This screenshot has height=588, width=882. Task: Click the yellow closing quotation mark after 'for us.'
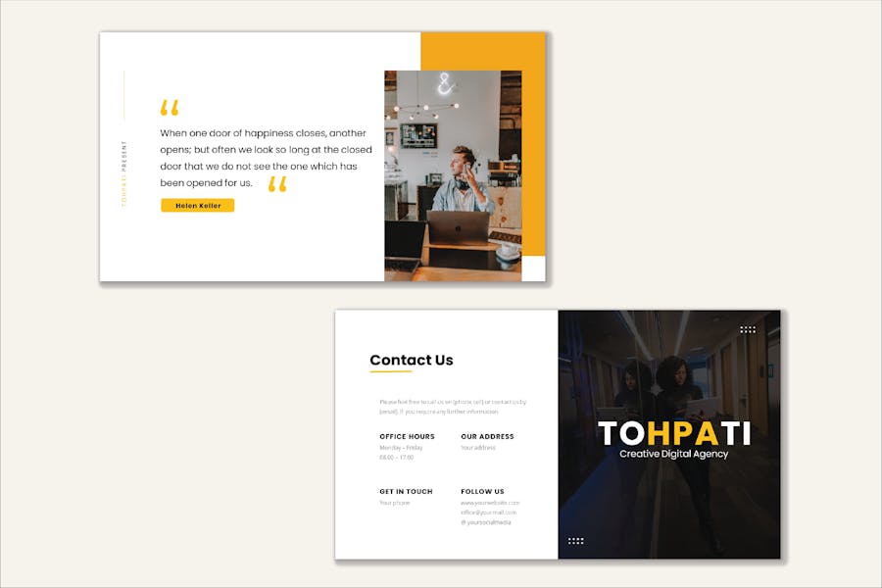click(x=277, y=184)
